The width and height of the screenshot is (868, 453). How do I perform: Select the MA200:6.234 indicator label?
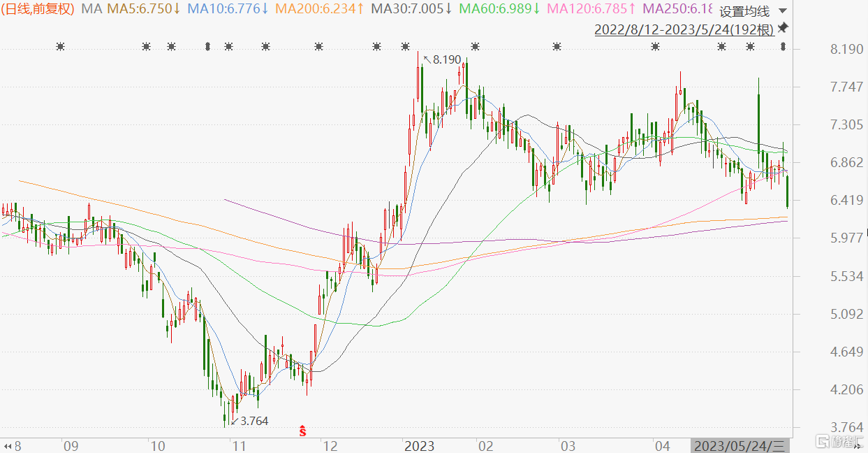point(319,9)
